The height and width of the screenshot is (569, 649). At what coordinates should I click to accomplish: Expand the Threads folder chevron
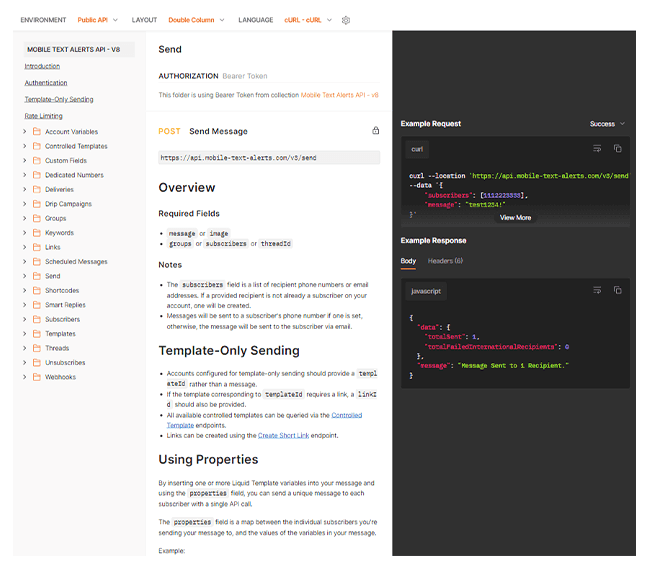tap(24, 348)
